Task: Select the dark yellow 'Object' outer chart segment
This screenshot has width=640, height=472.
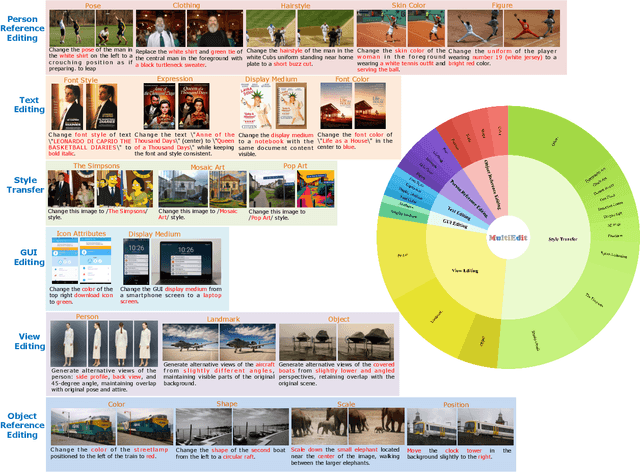Action: [483, 341]
